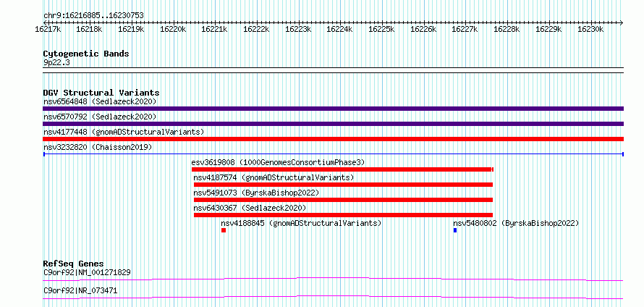644x307 pixels.
Task: Click the red bar for nsv4177448
Action: tap(333, 139)
